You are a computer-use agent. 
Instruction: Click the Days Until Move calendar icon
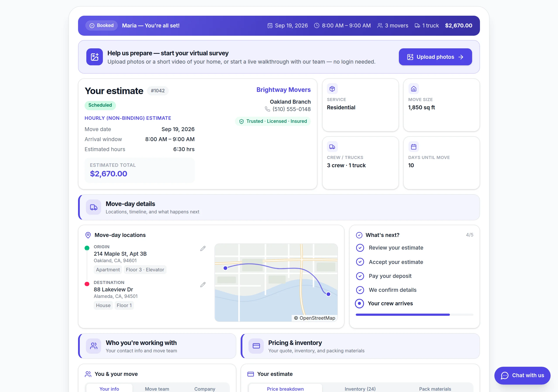click(x=413, y=147)
